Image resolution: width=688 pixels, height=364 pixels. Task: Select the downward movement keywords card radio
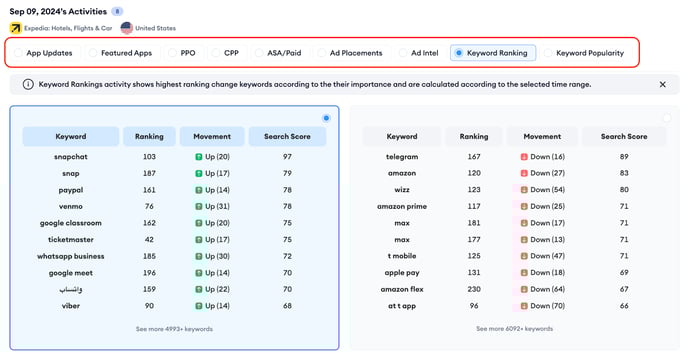point(667,118)
